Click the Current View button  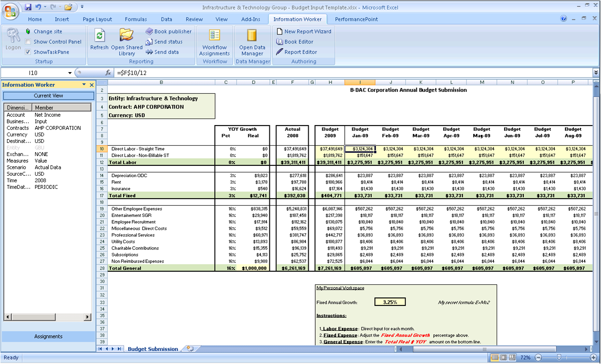coord(48,96)
